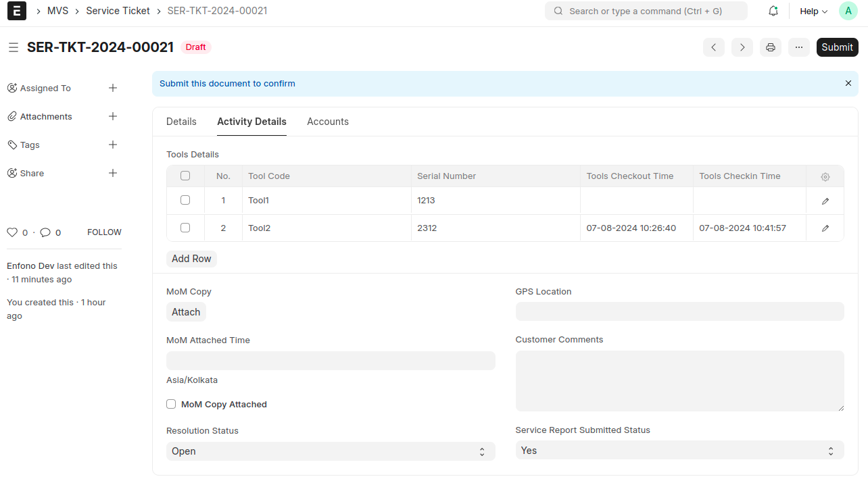
Task: Add an attachment with plus icon
Action: click(x=113, y=116)
